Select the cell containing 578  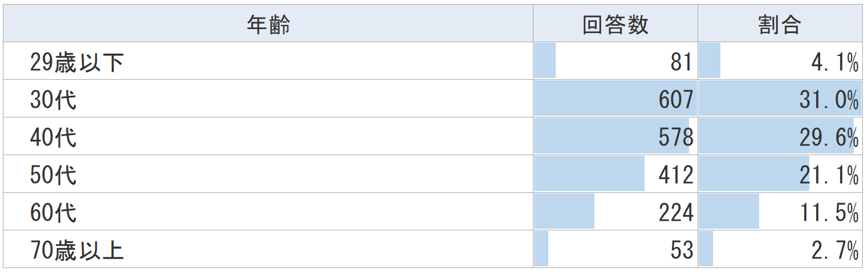click(x=616, y=137)
